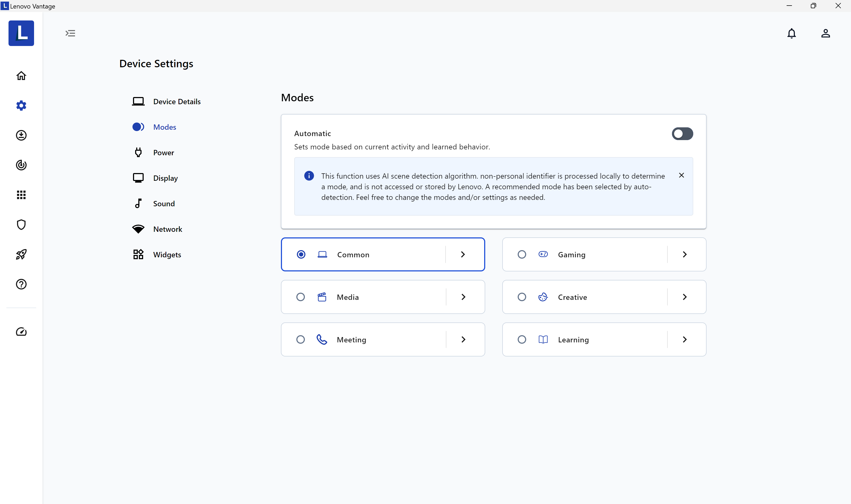The height and width of the screenshot is (504, 851).
Task: Expand Creative mode settings chevron
Action: (x=684, y=297)
